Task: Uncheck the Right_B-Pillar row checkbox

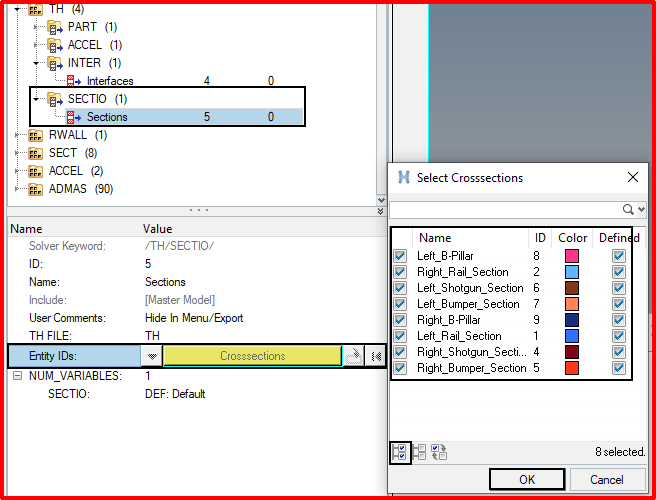Action: [400, 320]
